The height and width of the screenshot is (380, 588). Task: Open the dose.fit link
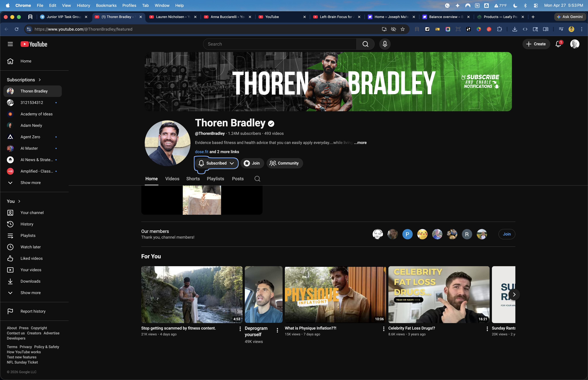pyautogui.click(x=202, y=152)
